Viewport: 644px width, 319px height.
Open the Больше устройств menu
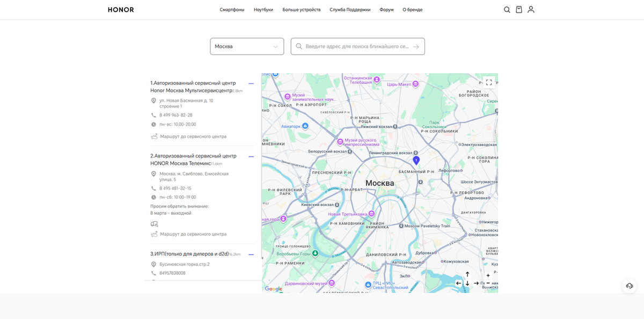(x=302, y=10)
